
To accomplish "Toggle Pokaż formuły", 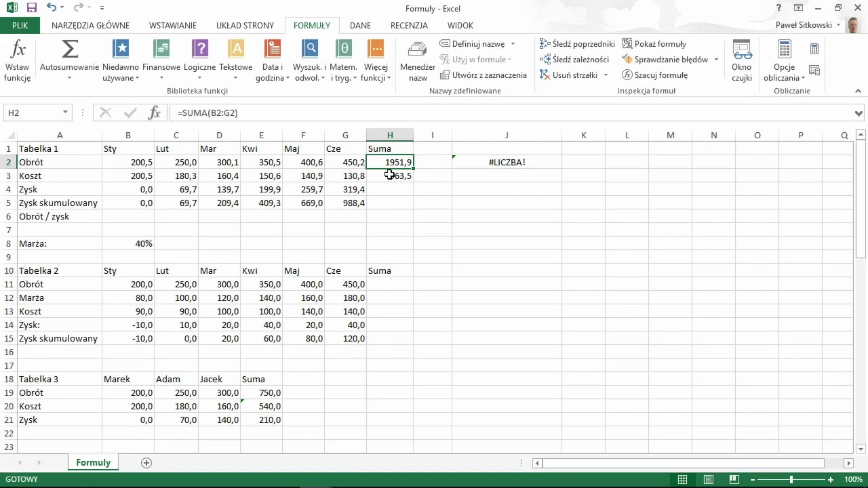I will click(654, 43).
